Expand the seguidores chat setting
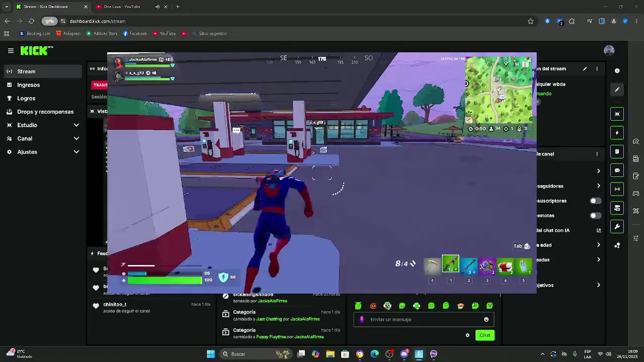The image size is (644, 362). (598, 186)
